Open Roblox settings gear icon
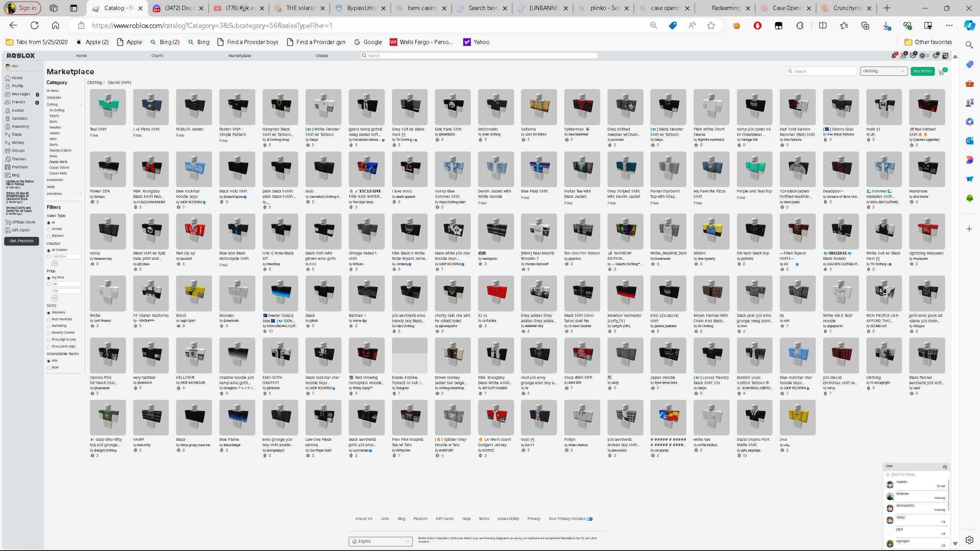 (935, 56)
